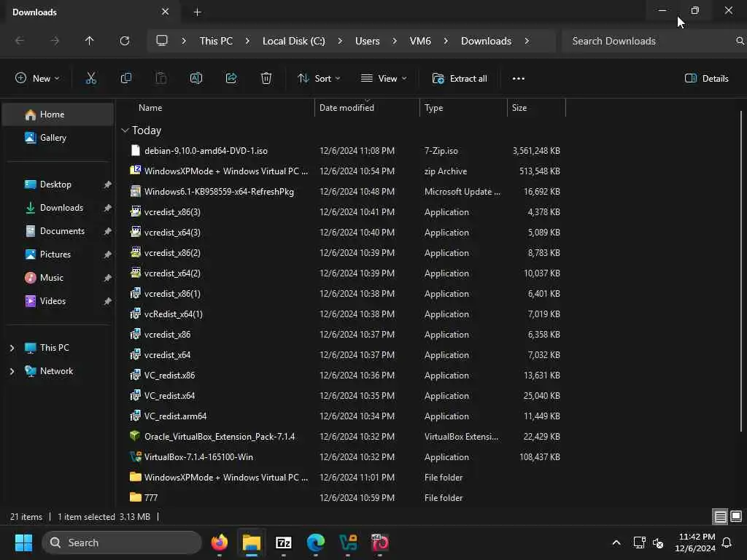This screenshot has width=747, height=560.
Task: Toggle the Details pane
Action: 706,79
